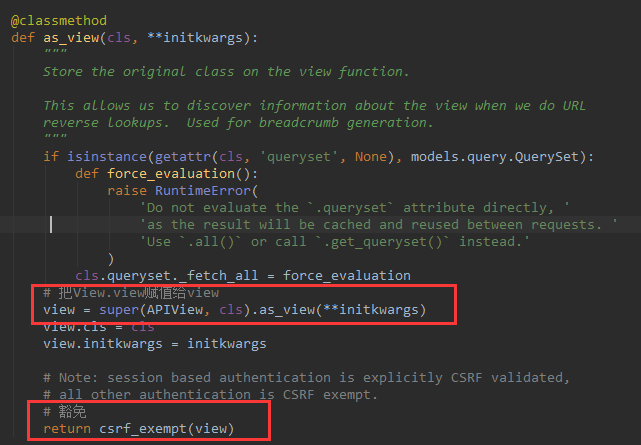
Task: Click string 'Do not evaluate the `.queryset`'
Action: coord(354,208)
